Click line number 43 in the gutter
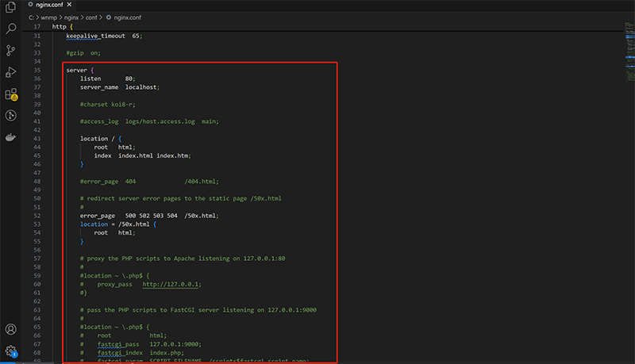Image resolution: width=635 pixels, height=364 pixels. click(37, 139)
